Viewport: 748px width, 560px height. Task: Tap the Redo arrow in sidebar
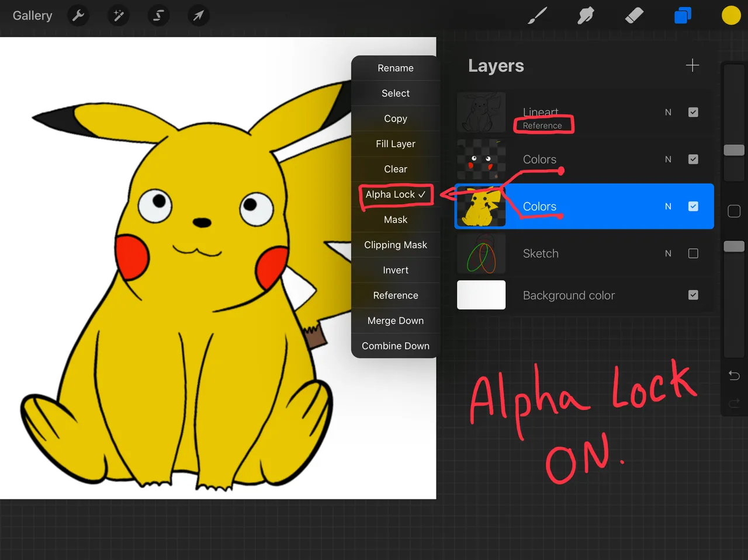(734, 403)
